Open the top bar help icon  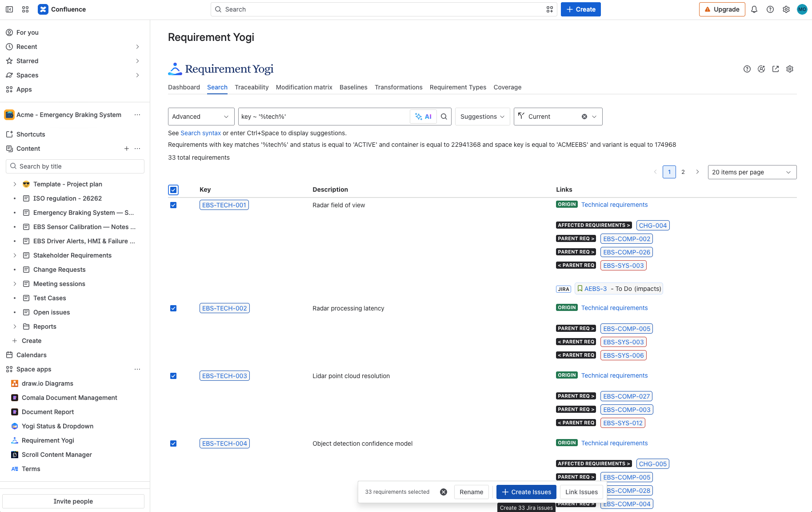(770, 9)
